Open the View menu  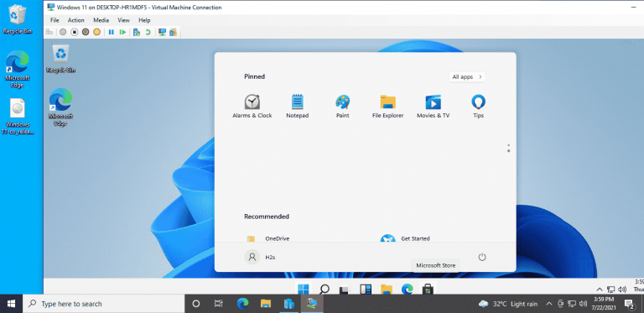click(x=123, y=20)
